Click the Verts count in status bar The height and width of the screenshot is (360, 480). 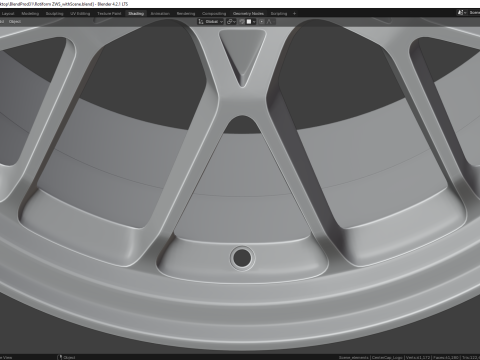417,357
